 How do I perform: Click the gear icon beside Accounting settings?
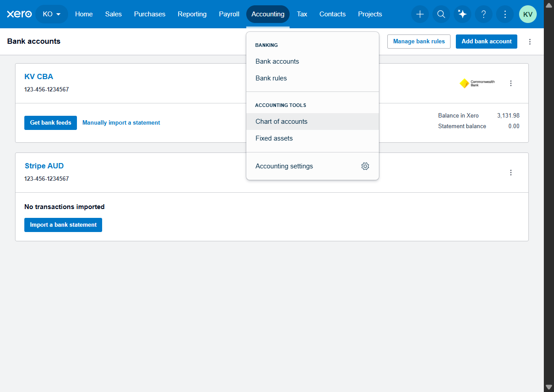coord(365,166)
